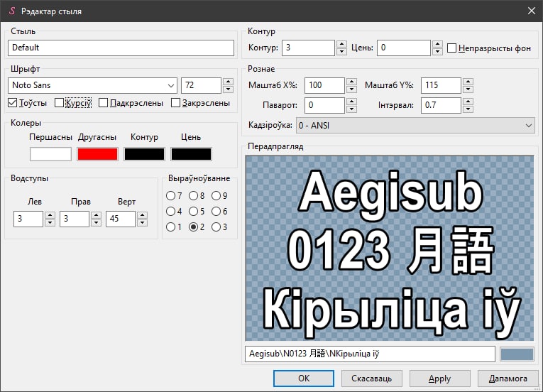Click the Aegisub icon in title bar
The image size is (543, 392).
[x=12, y=11]
